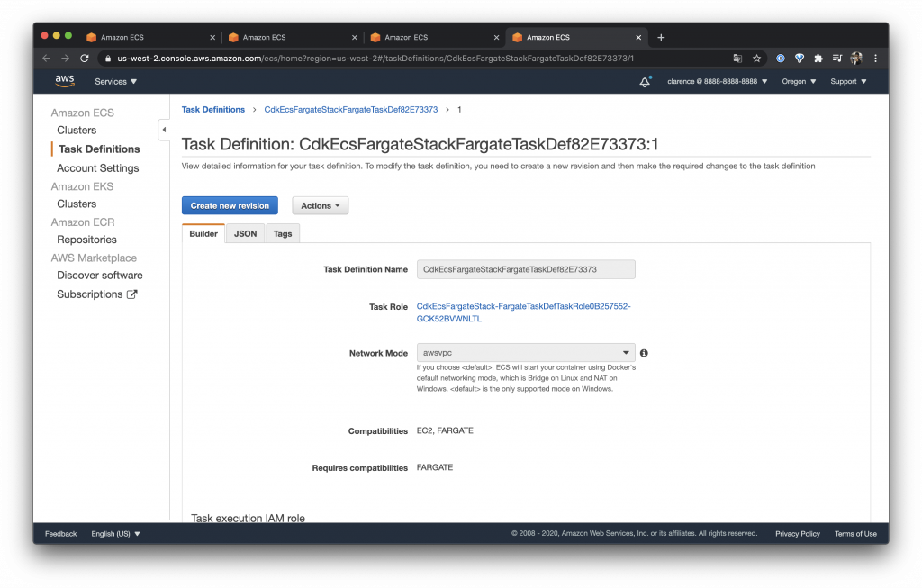
Task: Click the site lock icon
Action: [108, 59]
